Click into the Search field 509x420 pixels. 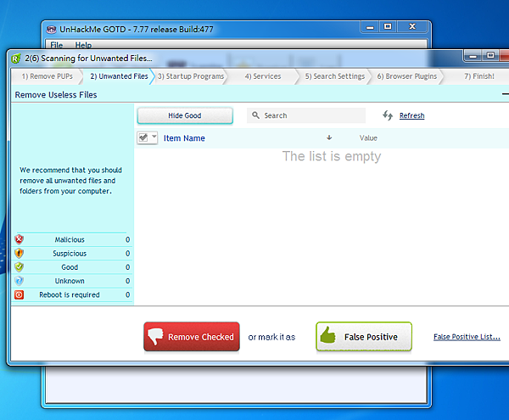click(x=306, y=115)
